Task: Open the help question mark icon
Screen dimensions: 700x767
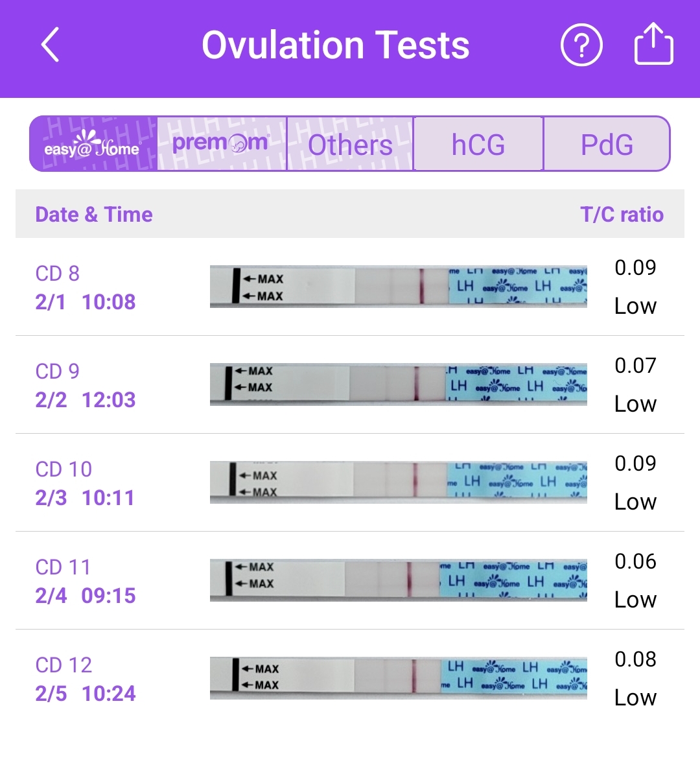Action: click(581, 45)
